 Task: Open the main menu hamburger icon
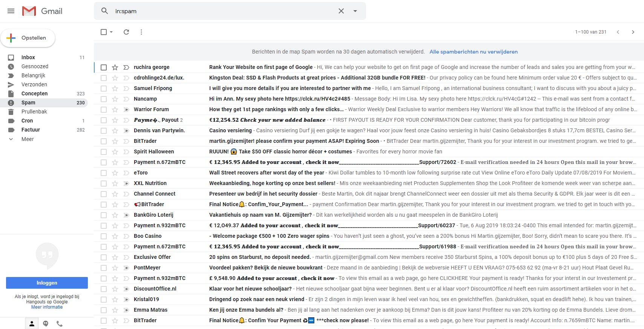coord(11,11)
